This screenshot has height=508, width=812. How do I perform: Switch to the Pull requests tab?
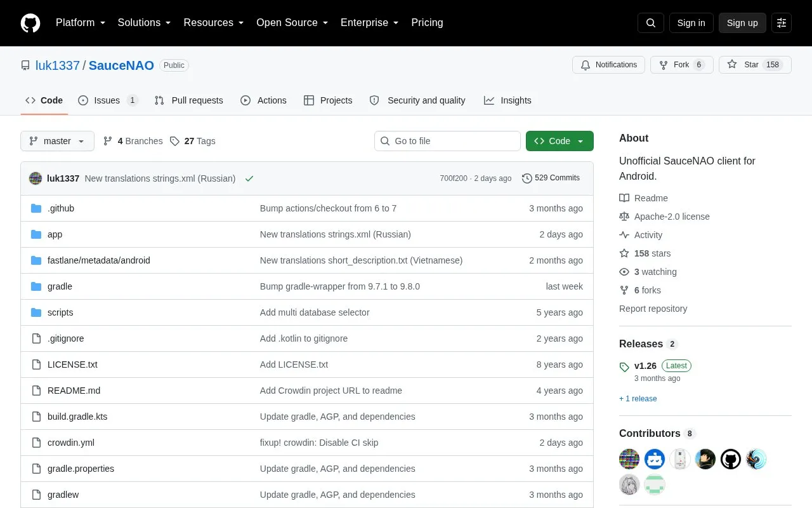click(x=188, y=100)
